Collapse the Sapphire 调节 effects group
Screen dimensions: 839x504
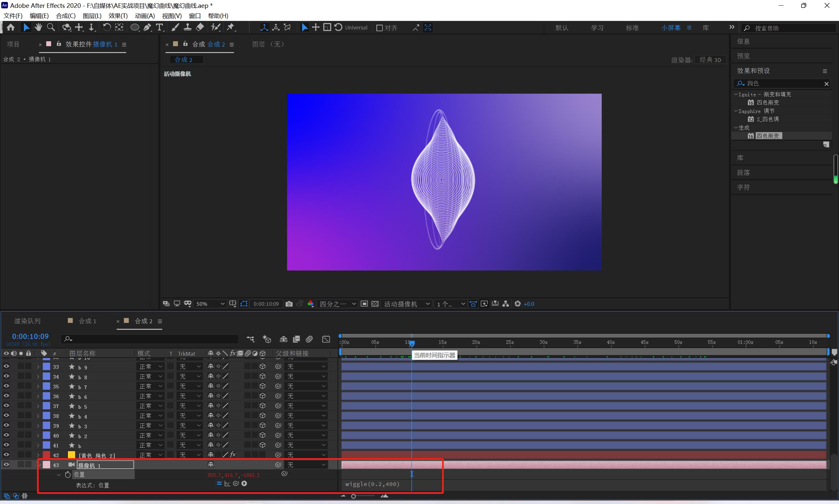coord(736,111)
